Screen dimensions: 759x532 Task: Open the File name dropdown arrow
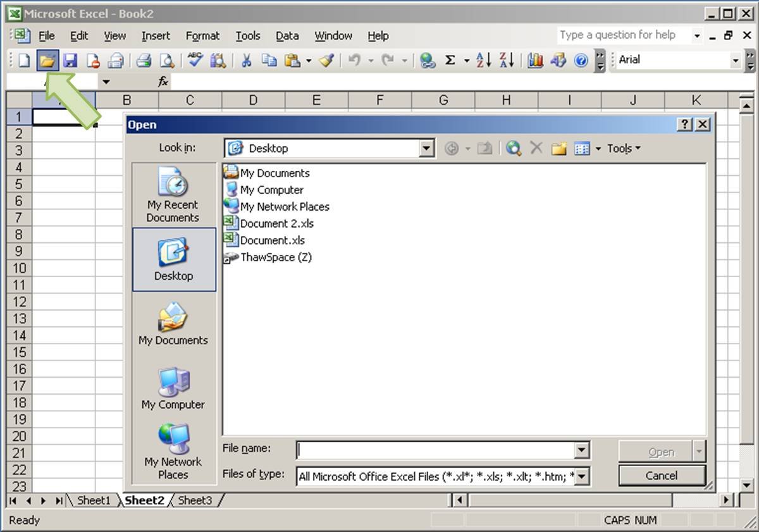[x=582, y=450]
